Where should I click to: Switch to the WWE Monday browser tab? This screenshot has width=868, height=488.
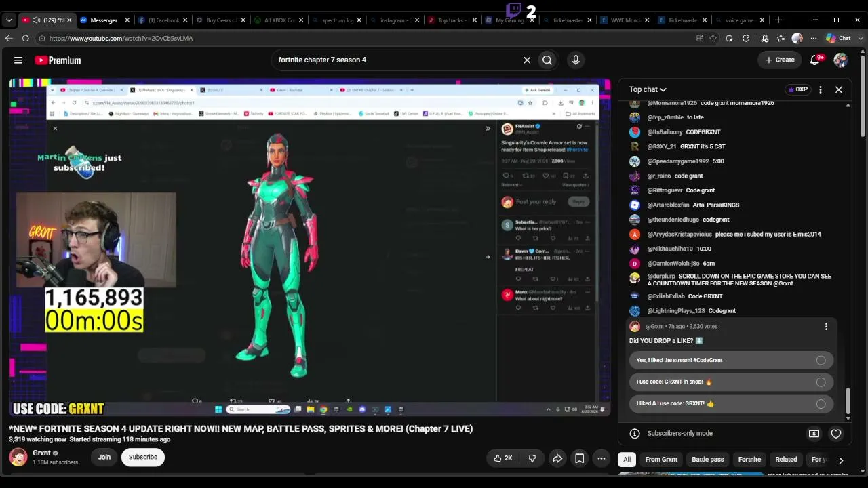pos(624,20)
